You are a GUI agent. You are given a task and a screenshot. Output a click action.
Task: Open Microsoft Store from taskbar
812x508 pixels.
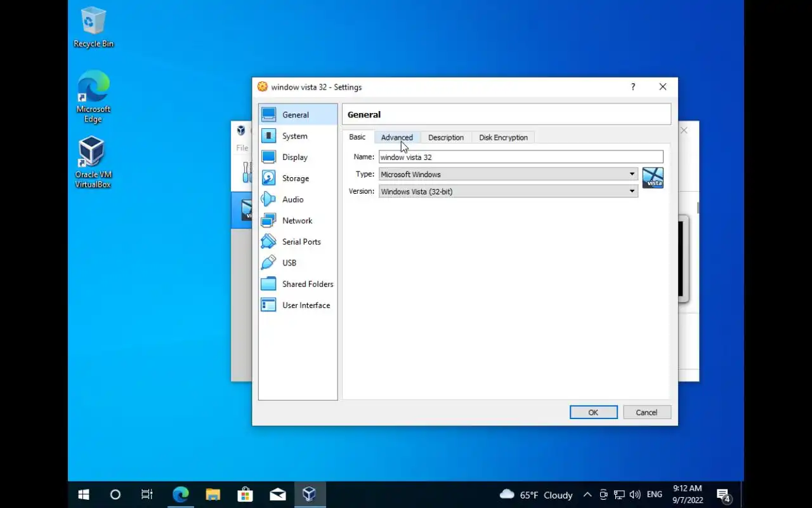coord(245,495)
